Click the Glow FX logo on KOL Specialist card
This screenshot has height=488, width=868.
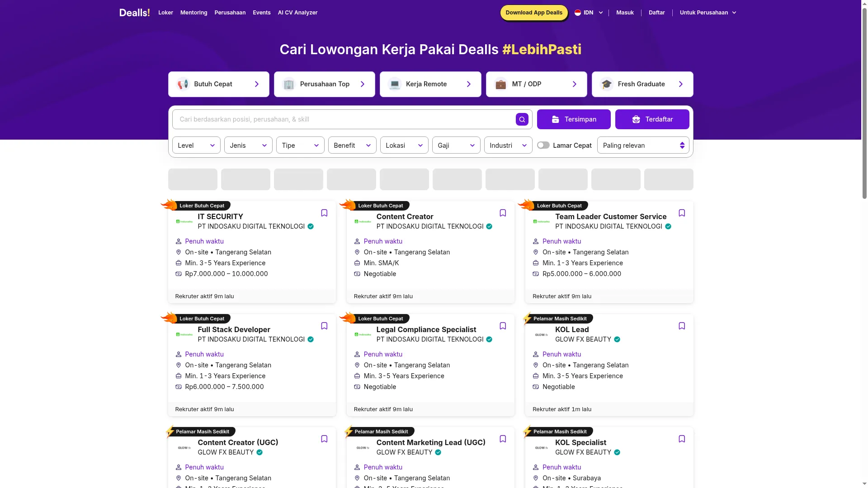(542, 448)
